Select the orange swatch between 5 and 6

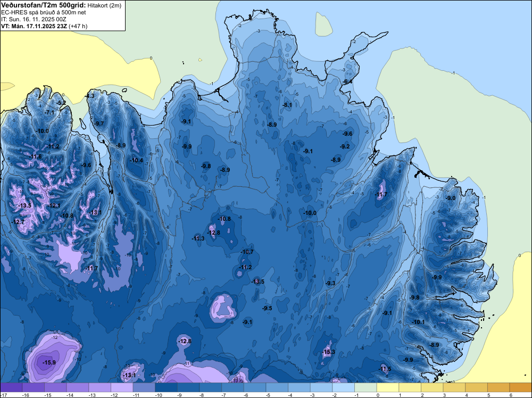499,387
